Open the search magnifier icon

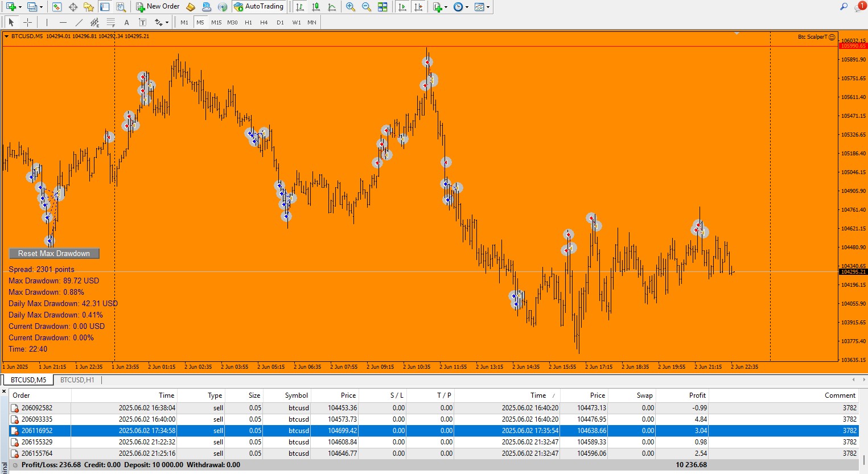click(844, 7)
